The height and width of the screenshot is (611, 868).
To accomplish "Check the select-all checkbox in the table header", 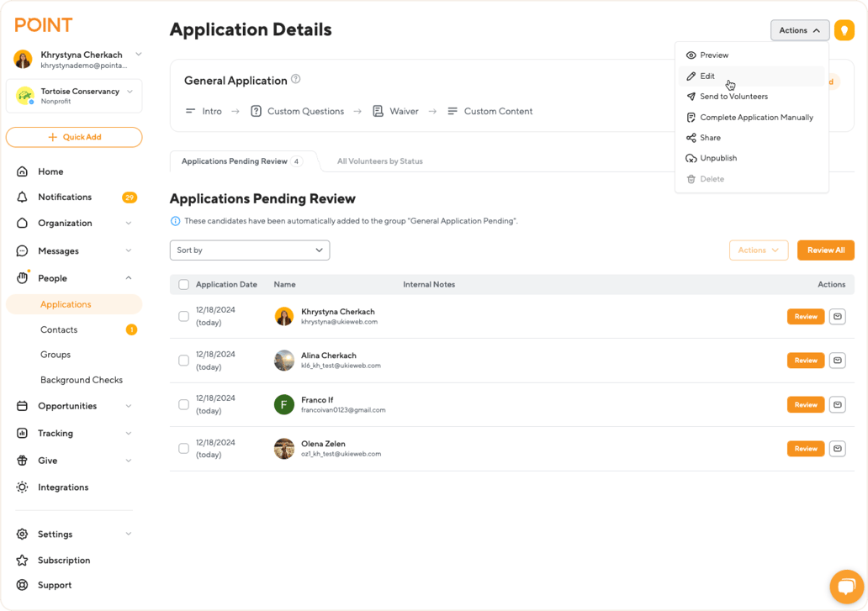I will tap(183, 284).
